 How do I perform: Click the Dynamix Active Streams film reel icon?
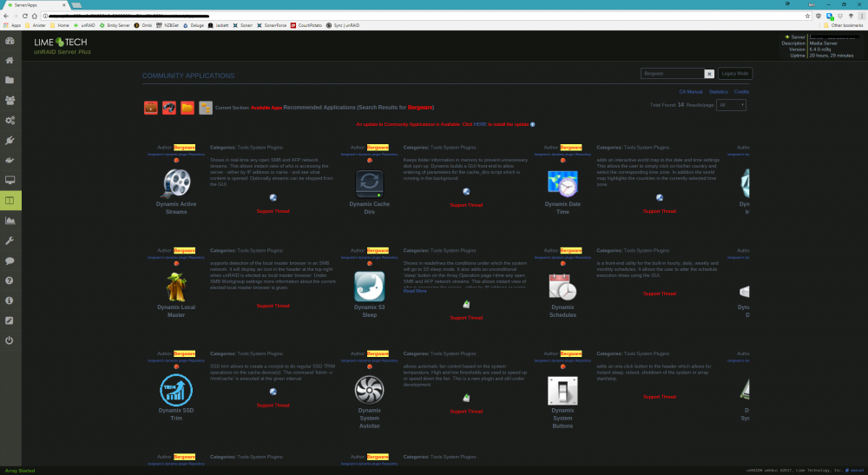point(176,183)
